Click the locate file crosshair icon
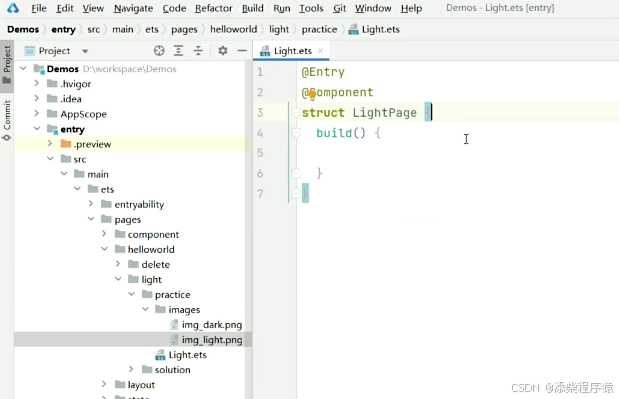The width and height of the screenshot is (619, 399). [x=159, y=51]
